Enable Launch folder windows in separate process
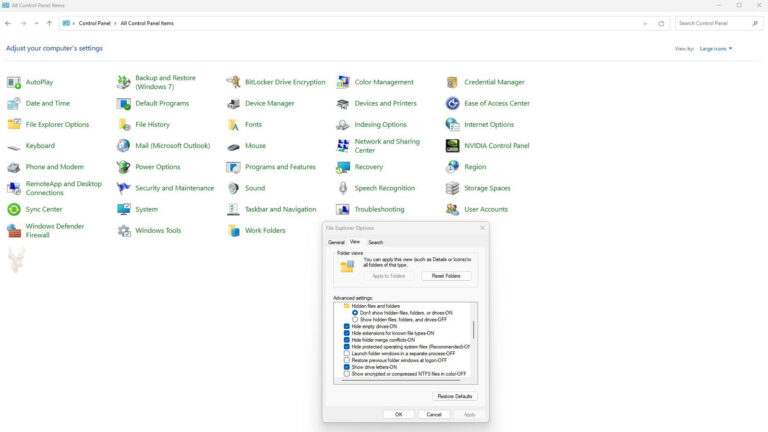Viewport: 768px width, 432px height. (x=347, y=354)
